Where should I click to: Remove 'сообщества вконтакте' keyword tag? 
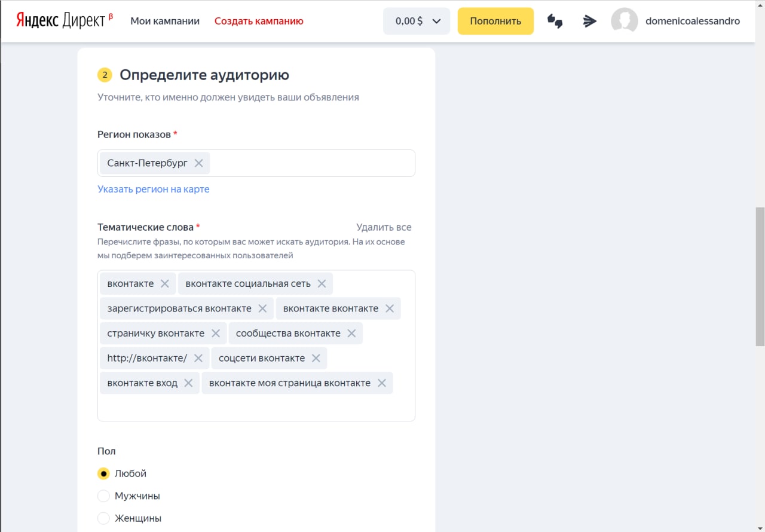351,334
